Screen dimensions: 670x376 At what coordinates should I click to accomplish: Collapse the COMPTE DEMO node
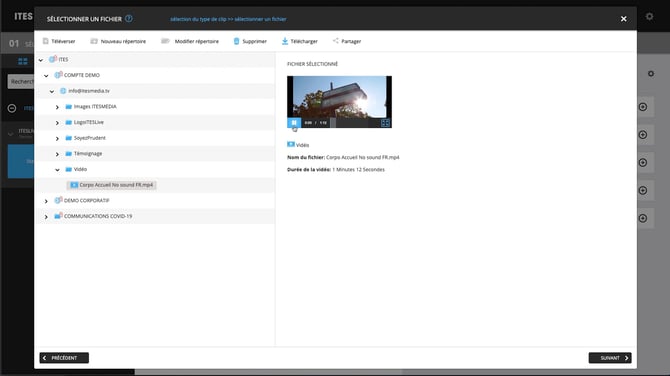coord(46,76)
